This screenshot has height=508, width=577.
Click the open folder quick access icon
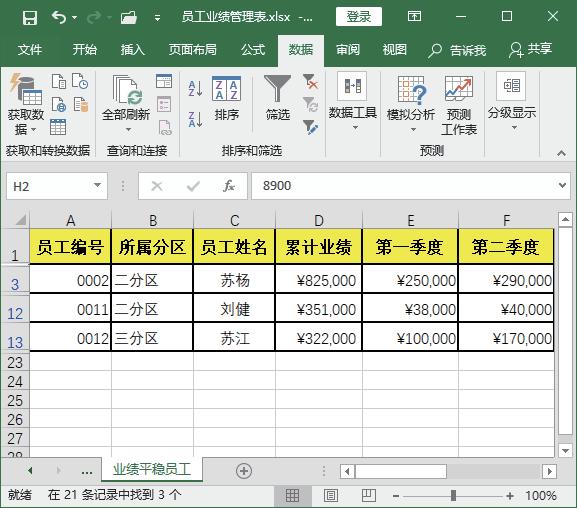click(129, 17)
